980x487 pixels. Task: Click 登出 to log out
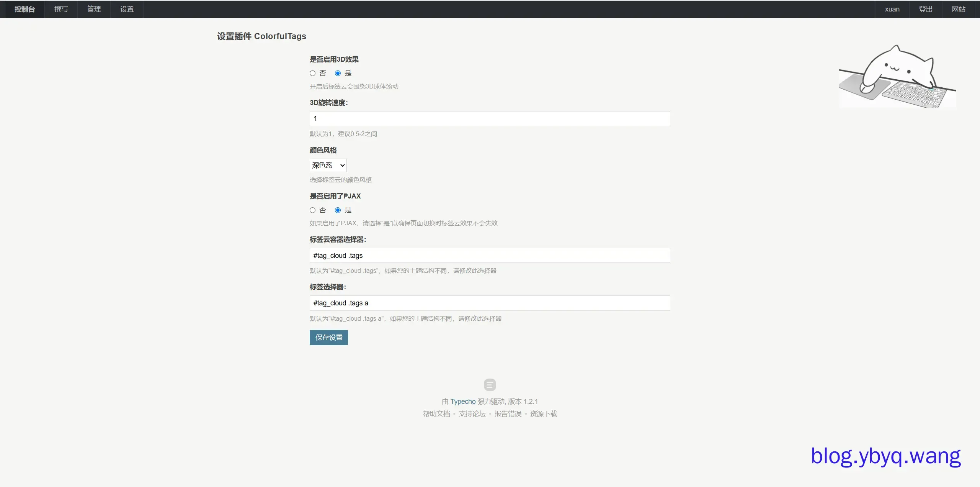pos(926,9)
